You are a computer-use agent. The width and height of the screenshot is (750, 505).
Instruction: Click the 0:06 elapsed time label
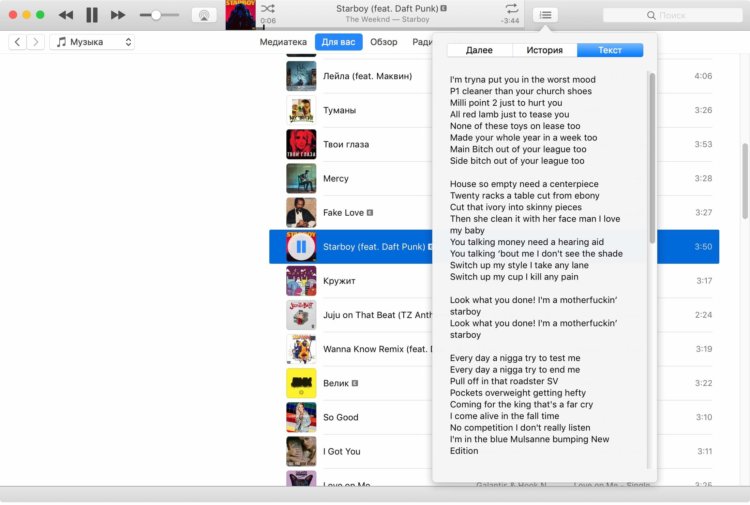click(x=268, y=21)
